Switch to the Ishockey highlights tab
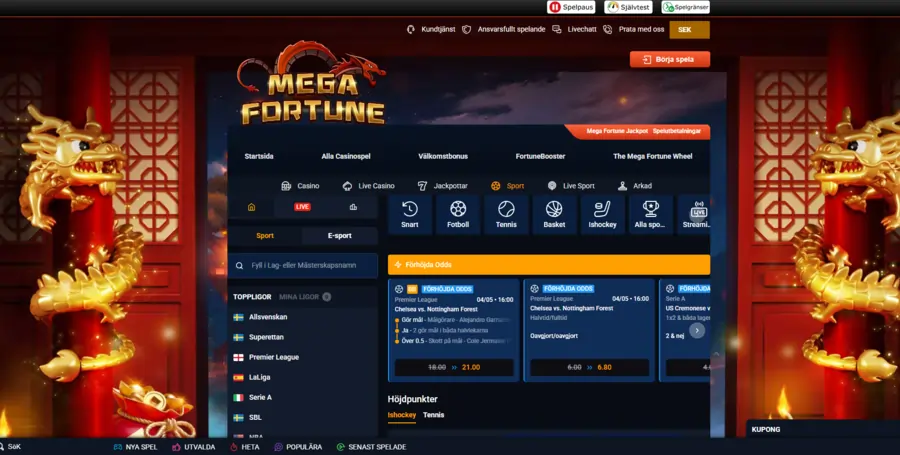This screenshot has width=900, height=455. click(x=402, y=415)
